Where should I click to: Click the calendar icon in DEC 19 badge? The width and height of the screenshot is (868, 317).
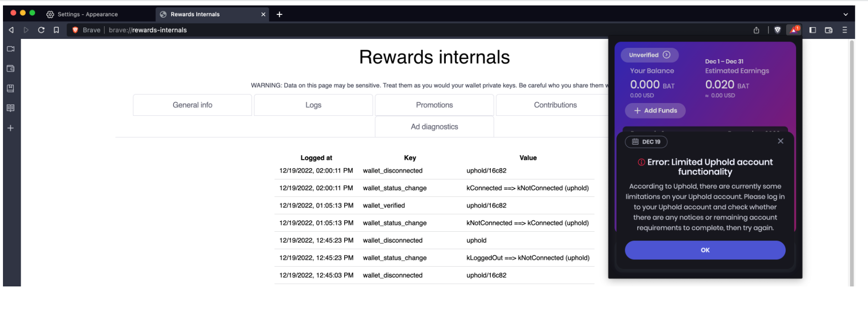635,141
